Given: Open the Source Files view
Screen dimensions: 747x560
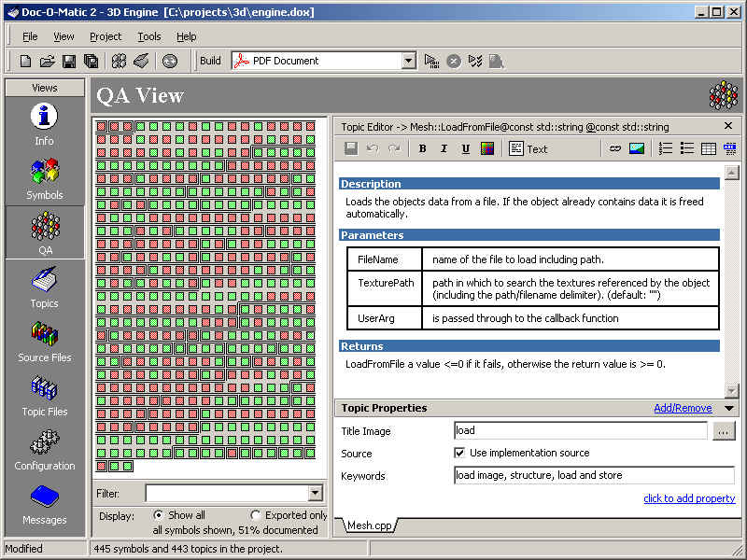Looking at the screenshot, I should click(x=44, y=342).
